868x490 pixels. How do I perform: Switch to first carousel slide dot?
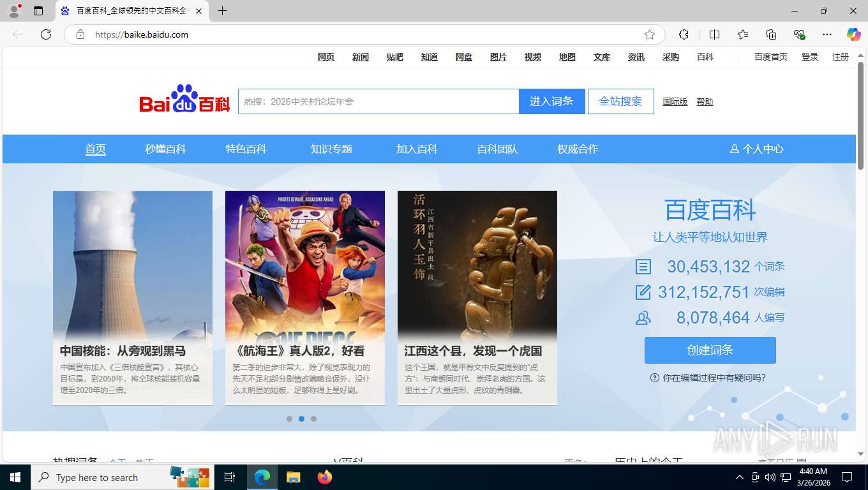(x=289, y=419)
